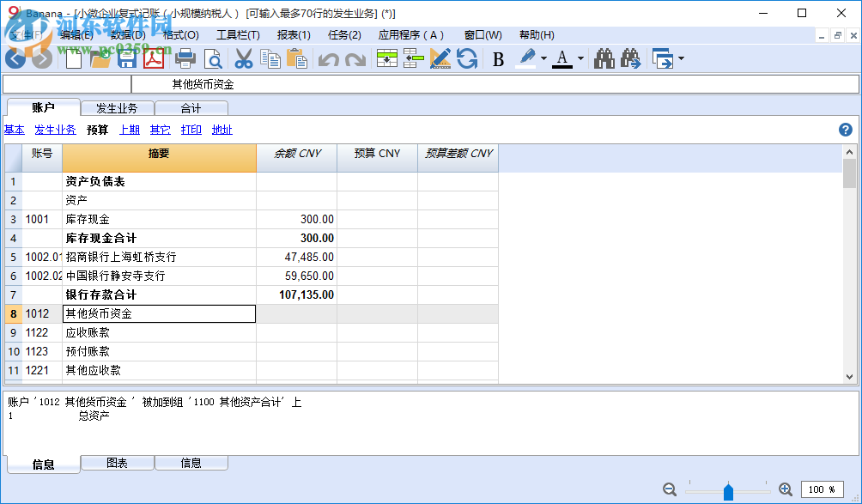Cut the selection using the scissors icon
This screenshot has width=862, height=504.
coord(243,59)
